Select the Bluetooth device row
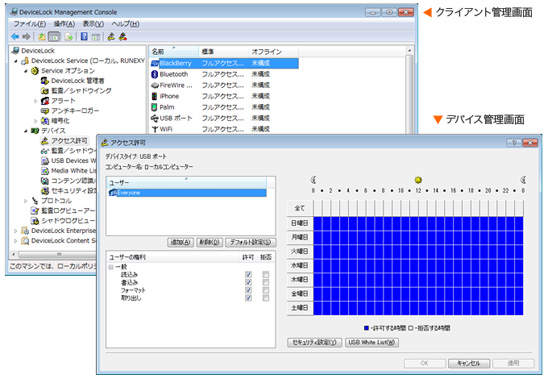This screenshot has height=387, width=548. coord(224,74)
